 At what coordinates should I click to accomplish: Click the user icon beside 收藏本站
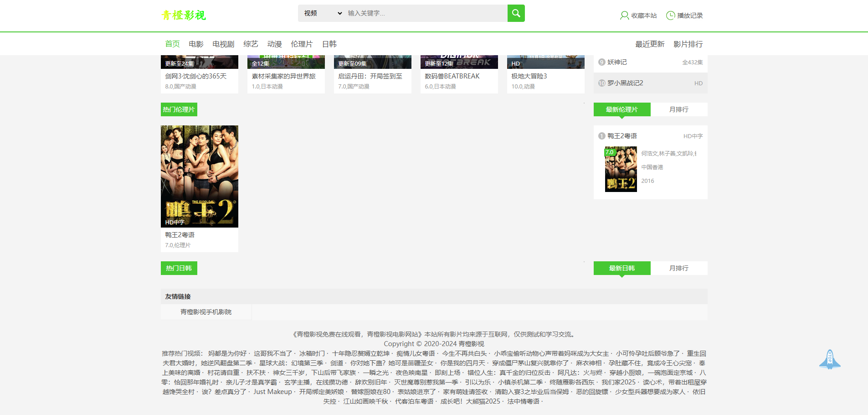point(624,16)
